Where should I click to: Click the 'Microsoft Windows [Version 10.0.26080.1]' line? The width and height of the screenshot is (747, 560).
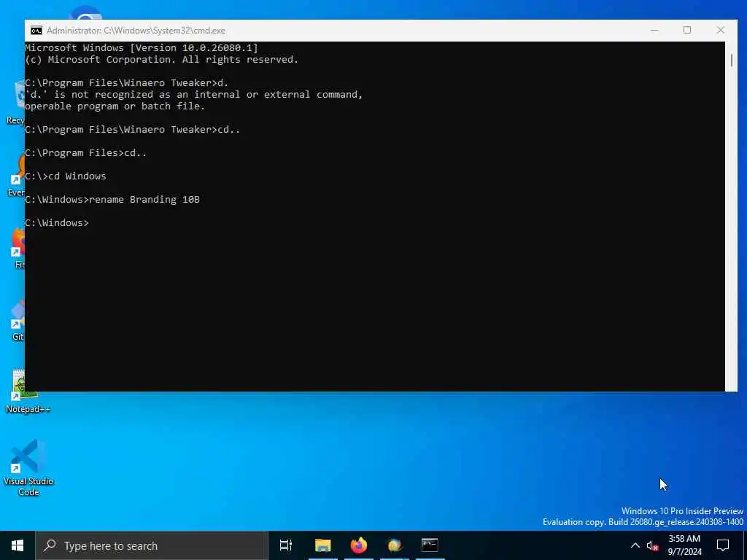pyautogui.click(x=142, y=48)
